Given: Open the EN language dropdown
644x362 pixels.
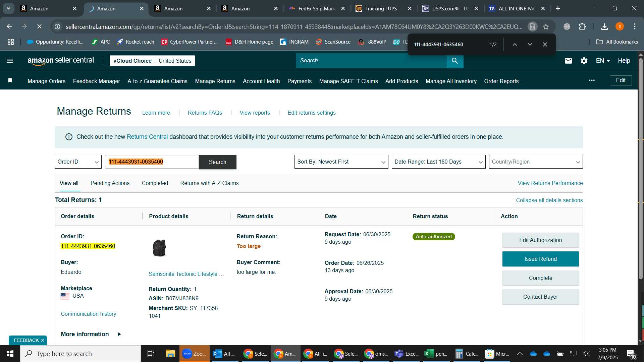Looking at the screenshot, I should pyautogui.click(x=603, y=61).
